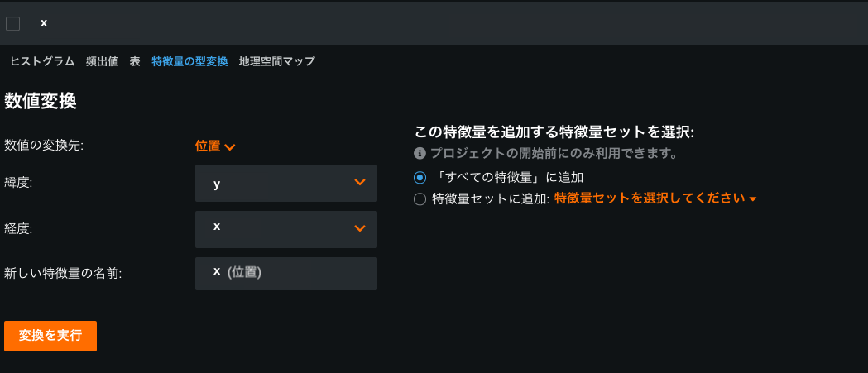The image size is (868, 373).
Task: Expand the 緯度 dropdown showing y
Action: [x=285, y=183]
